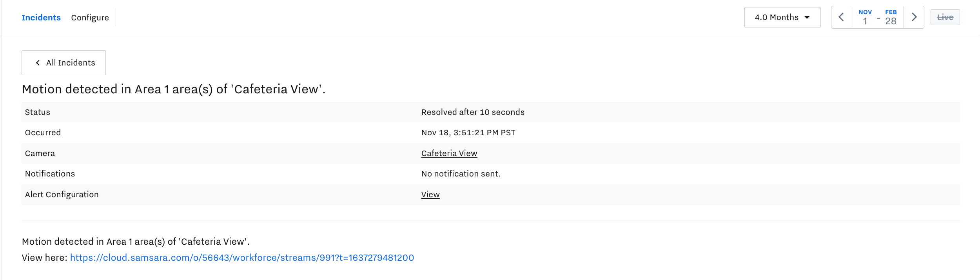Click the back chevron inside All Incidents button
The height and width of the screenshot is (280, 980).
(38, 63)
